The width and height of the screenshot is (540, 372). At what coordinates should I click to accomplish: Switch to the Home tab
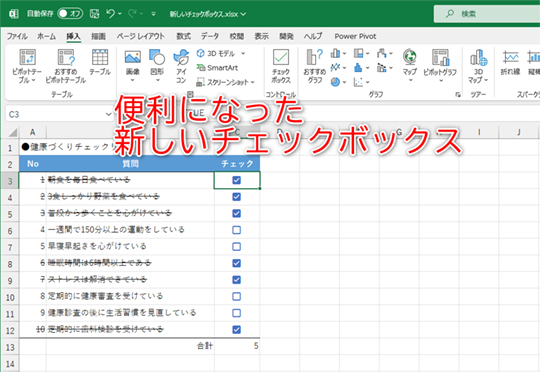click(x=46, y=36)
